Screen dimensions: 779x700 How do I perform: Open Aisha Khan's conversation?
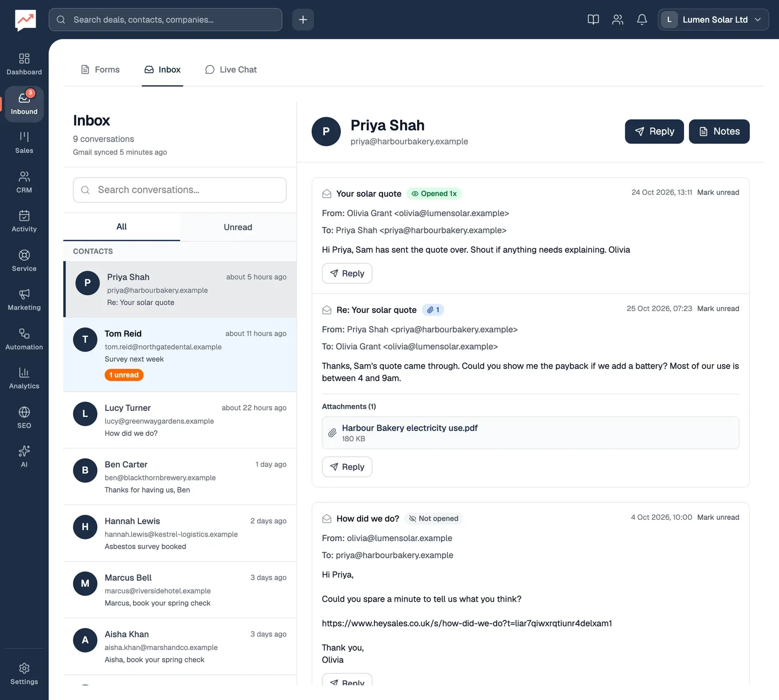180,646
